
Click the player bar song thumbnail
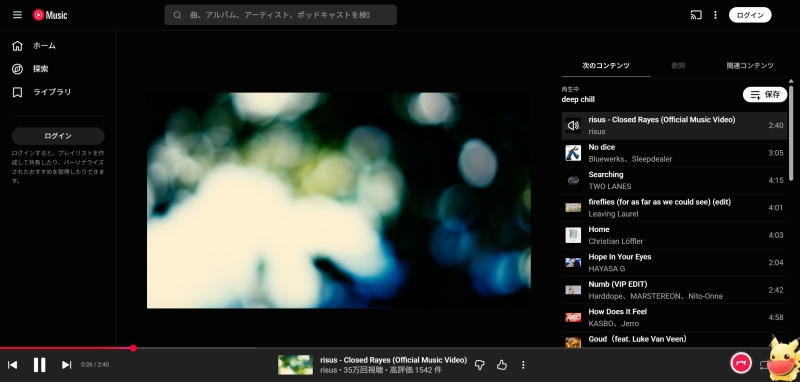(295, 365)
